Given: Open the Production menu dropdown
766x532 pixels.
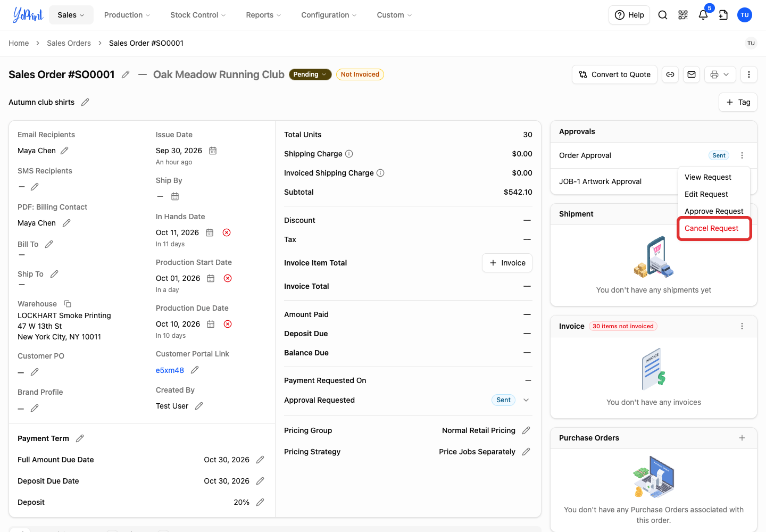Looking at the screenshot, I should (127, 15).
